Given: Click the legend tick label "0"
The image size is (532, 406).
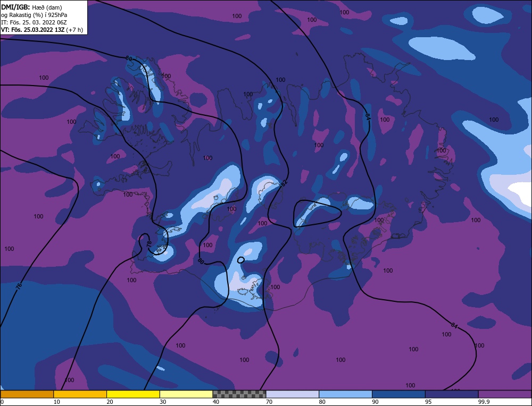Looking at the screenshot, I should (2, 402).
